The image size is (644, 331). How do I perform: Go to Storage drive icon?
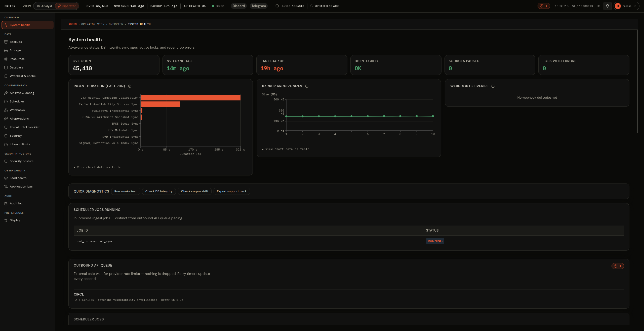click(6, 50)
